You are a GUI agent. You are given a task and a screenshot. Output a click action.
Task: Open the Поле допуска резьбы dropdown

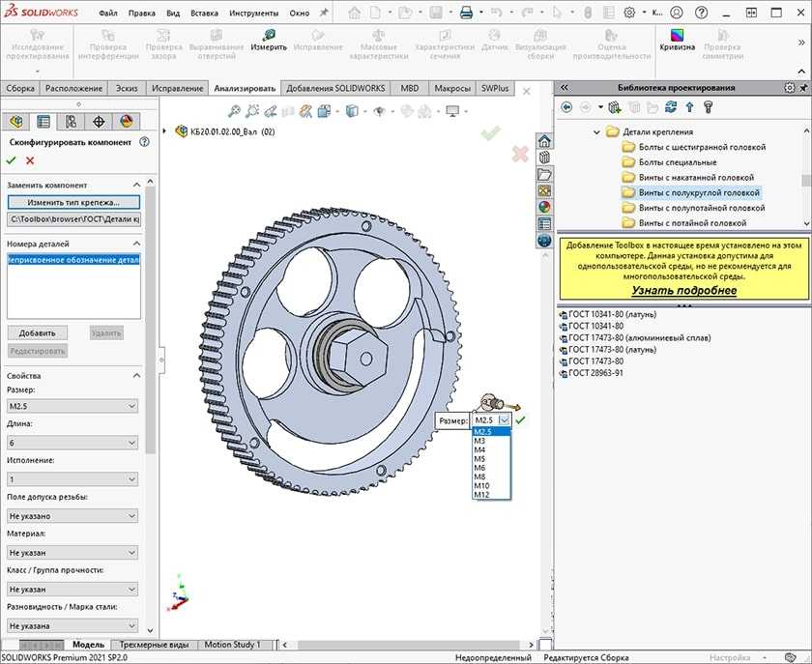72,516
